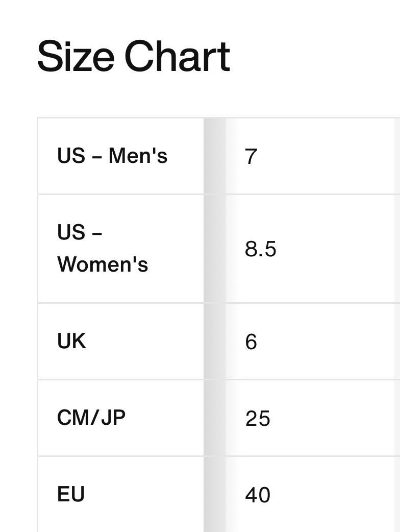Screen dimensions: 400x532
Task: Click the shadow divider beside CM/JP label
Action: pyautogui.click(x=215, y=418)
